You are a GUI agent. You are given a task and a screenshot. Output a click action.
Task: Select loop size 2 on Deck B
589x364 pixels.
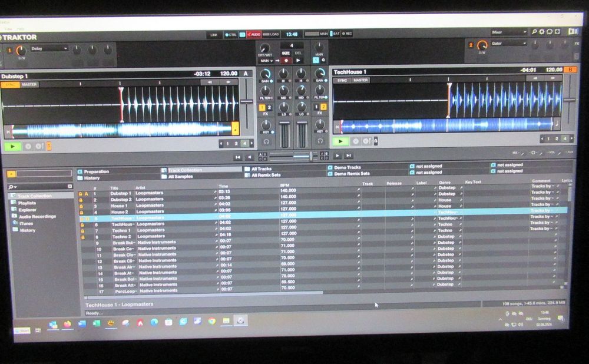557,138
